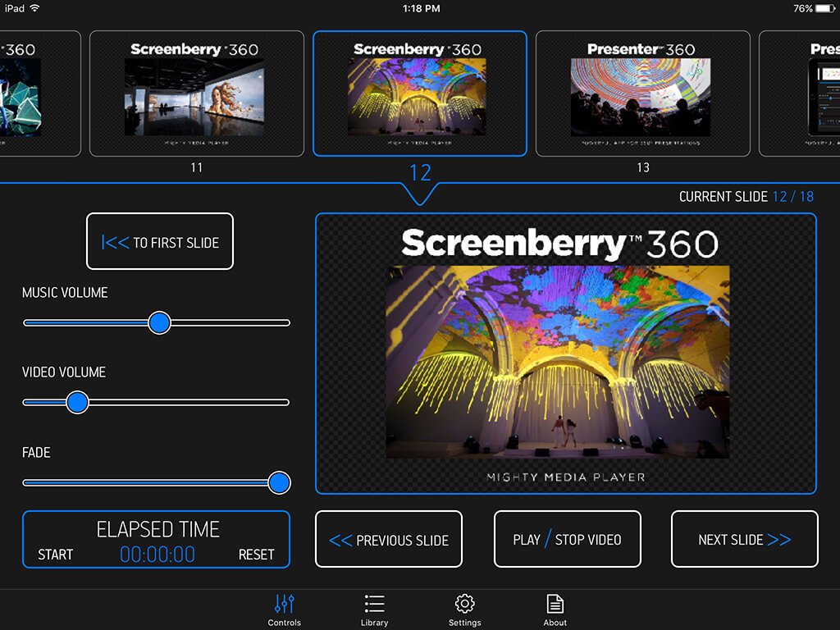Select slide 12 thumbnail in the strip
The image size is (840, 630).
pos(420,94)
